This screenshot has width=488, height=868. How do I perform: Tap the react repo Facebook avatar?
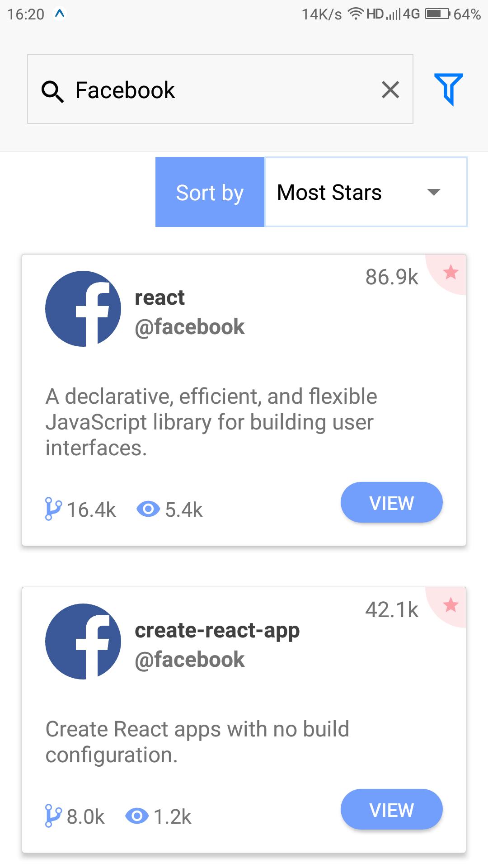(83, 309)
